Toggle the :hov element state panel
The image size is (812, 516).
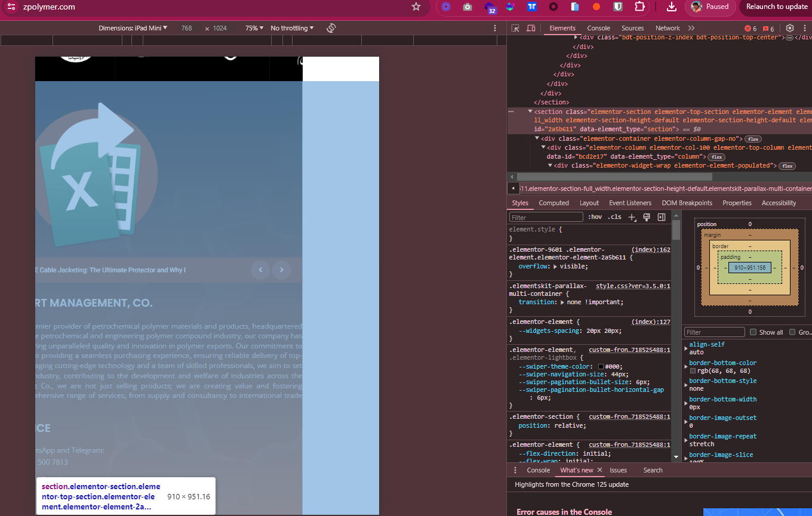pos(594,217)
